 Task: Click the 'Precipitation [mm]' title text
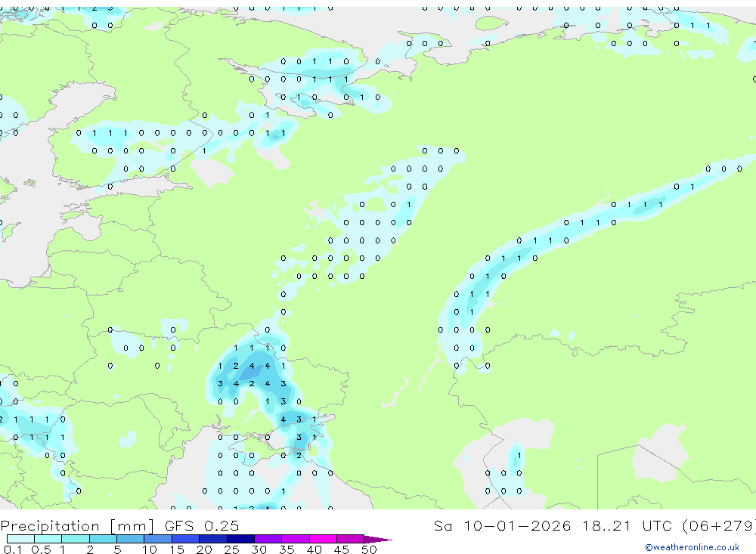(x=77, y=526)
